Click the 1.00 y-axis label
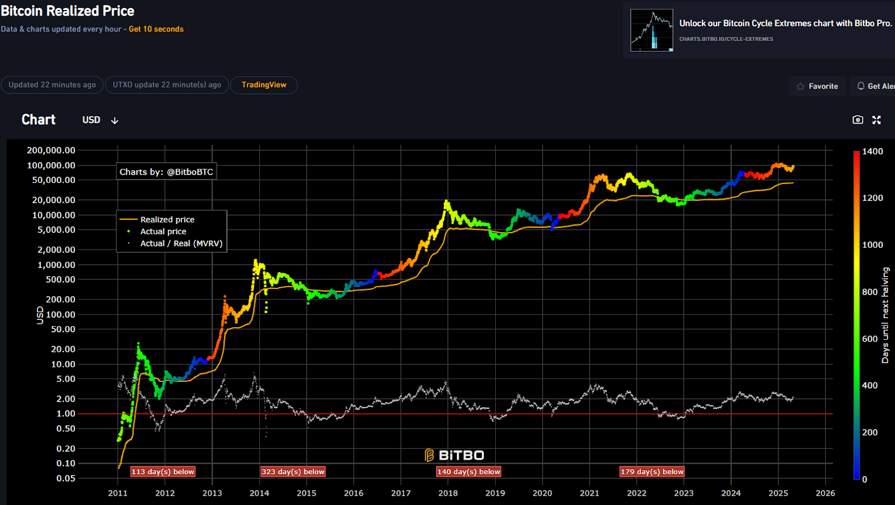Screen dimensions: 895x505 (x=66, y=414)
